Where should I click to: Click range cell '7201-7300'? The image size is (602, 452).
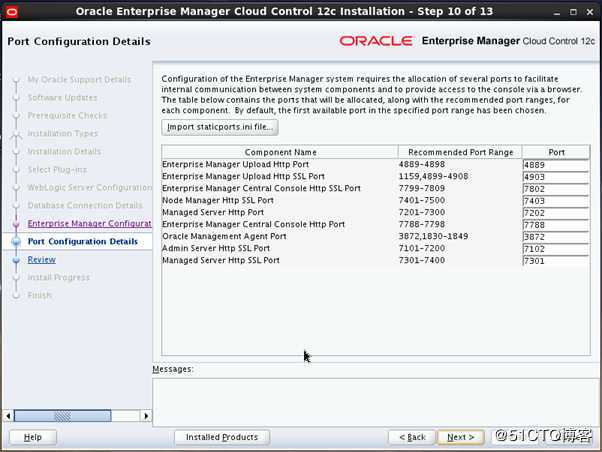coord(422,212)
